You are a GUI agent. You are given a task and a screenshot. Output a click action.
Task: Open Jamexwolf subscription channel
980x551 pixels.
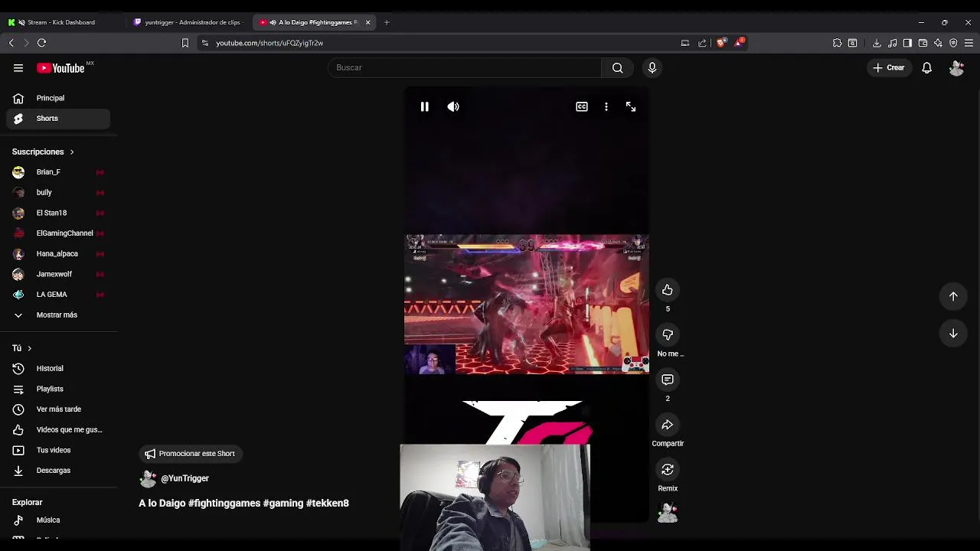click(58, 274)
